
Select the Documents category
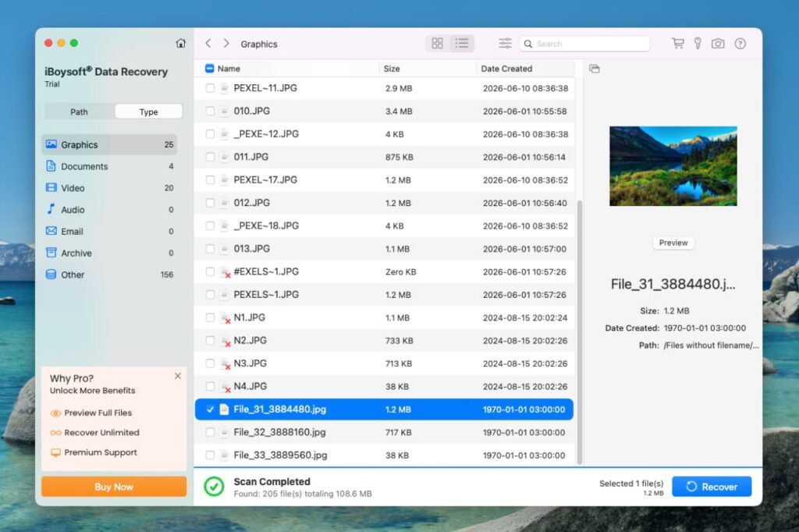click(109, 166)
